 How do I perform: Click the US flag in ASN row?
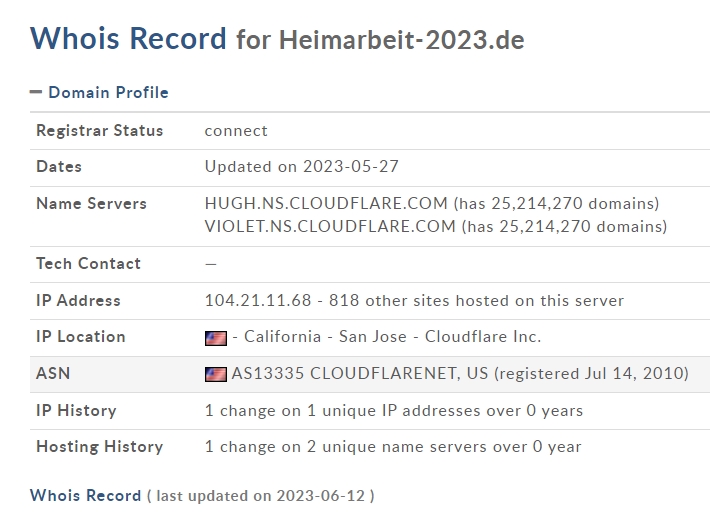tap(216, 374)
